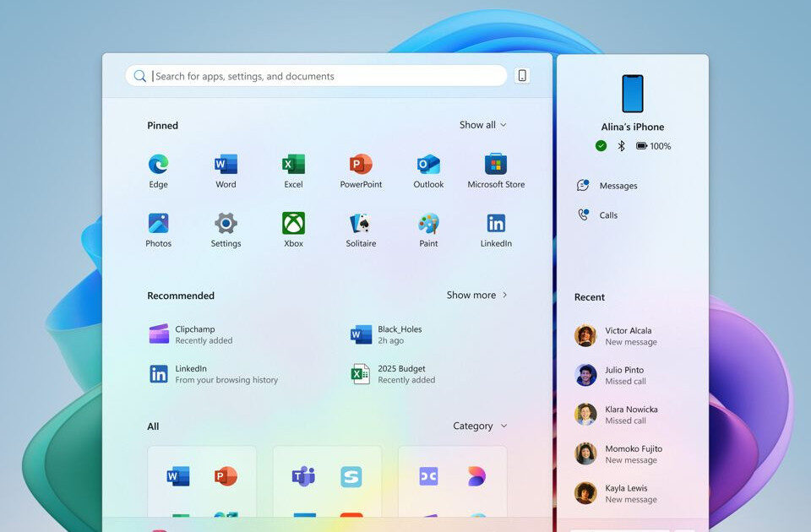The width and height of the screenshot is (811, 532).
Task: Click the search box for apps and settings
Action: tap(316, 76)
